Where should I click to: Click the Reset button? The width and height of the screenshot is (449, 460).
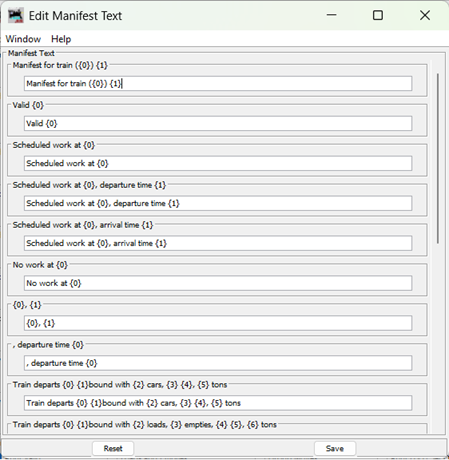click(113, 448)
